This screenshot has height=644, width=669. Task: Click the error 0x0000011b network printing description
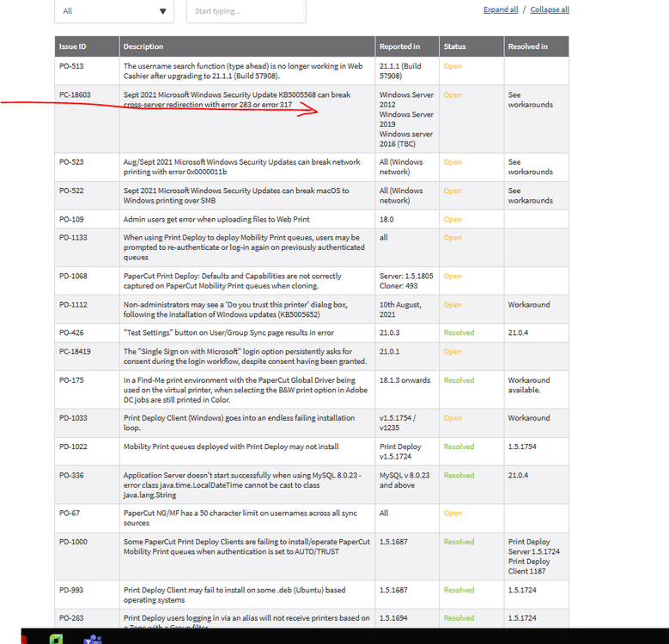242,167
